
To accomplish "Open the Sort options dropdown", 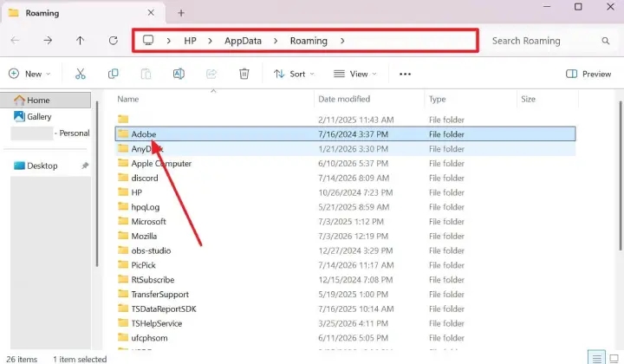I will pos(294,74).
